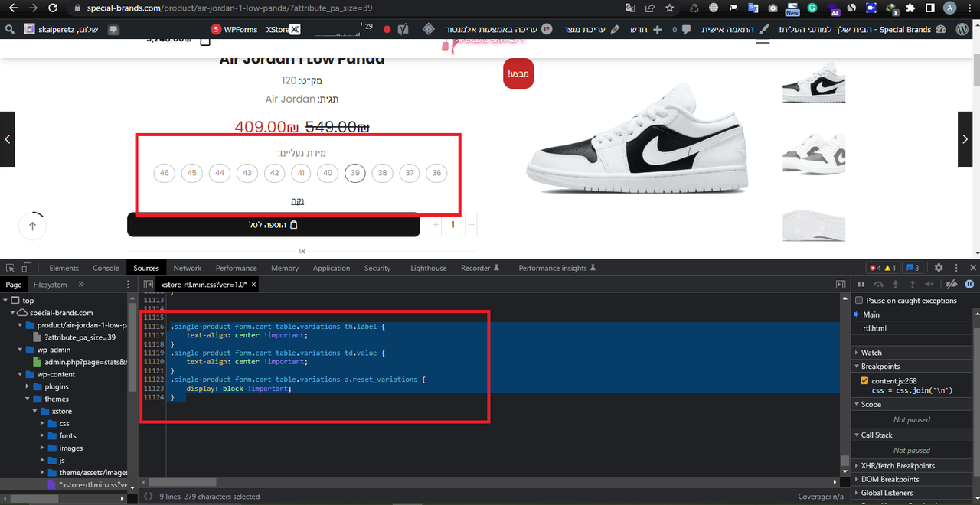The height and width of the screenshot is (505, 980).
Task: Click the pretty-print braces icon
Action: [x=149, y=497]
